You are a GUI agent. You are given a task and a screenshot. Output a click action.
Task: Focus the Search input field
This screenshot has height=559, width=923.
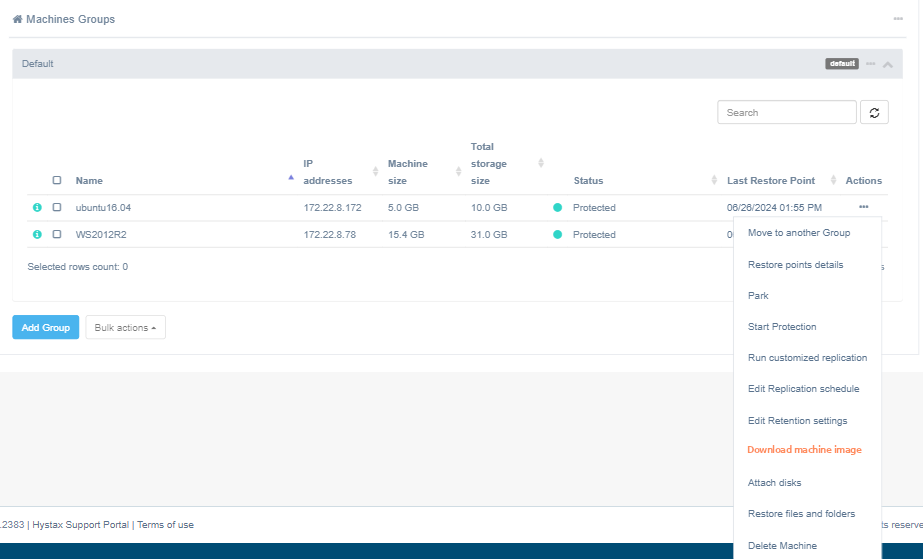click(x=786, y=112)
